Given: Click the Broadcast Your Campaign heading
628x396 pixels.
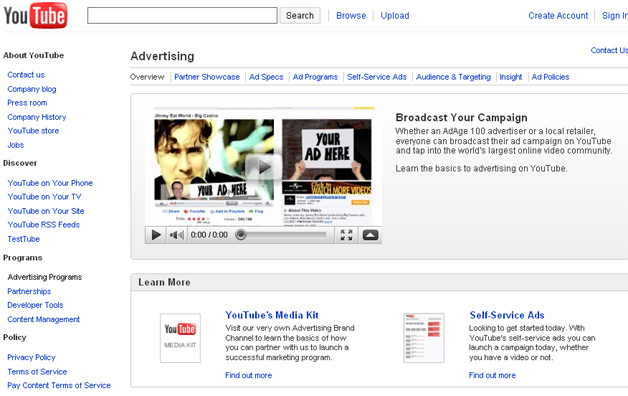Looking at the screenshot, I should [461, 117].
